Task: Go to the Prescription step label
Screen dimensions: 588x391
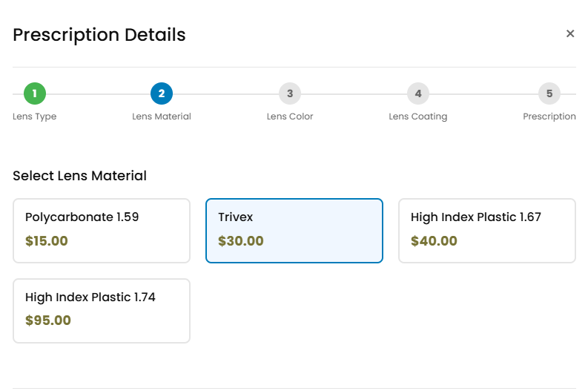Action: [x=549, y=116]
